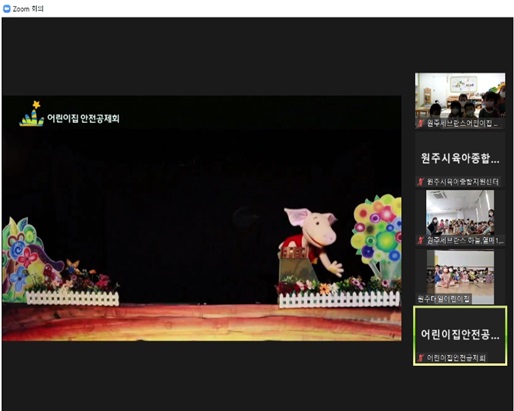The width and height of the screenshot is (514, 411).
Task: Click the 원주시육아종합지원센터 name label
Action: (463, 182)
